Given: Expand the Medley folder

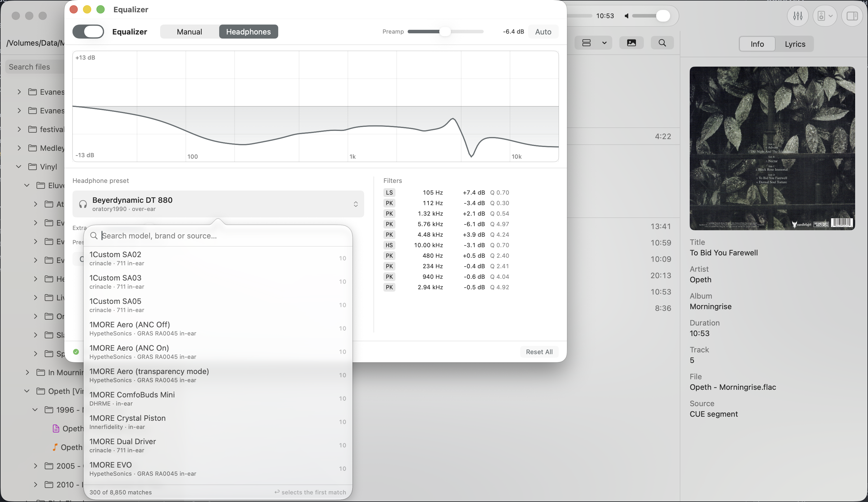Looking at the screenshot, I should coord(19,148).
